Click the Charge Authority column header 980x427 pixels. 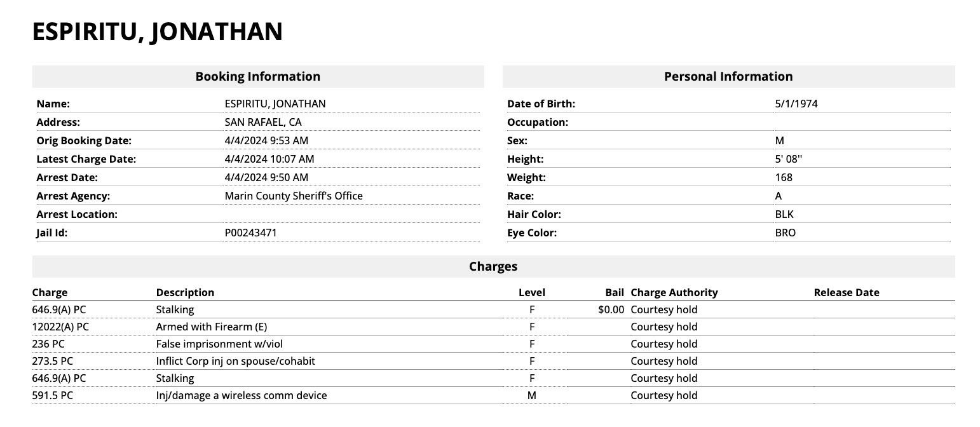tap(674, 292)
